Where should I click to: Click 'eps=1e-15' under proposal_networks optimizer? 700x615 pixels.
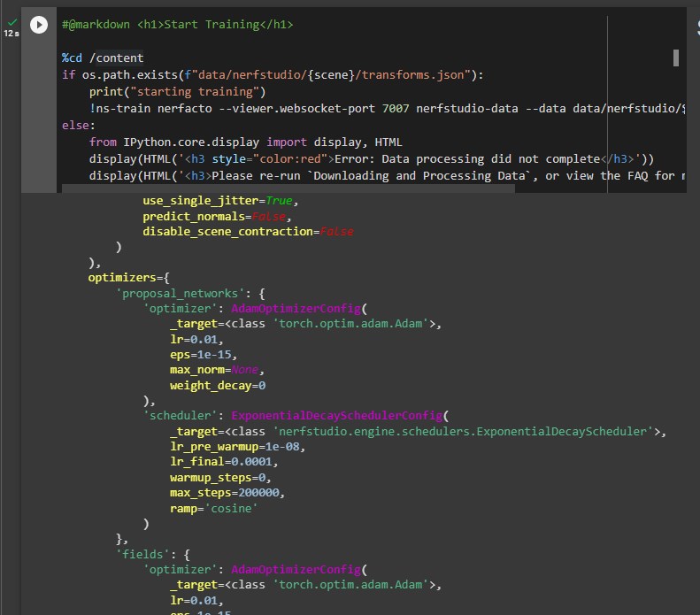click(204, 355)
